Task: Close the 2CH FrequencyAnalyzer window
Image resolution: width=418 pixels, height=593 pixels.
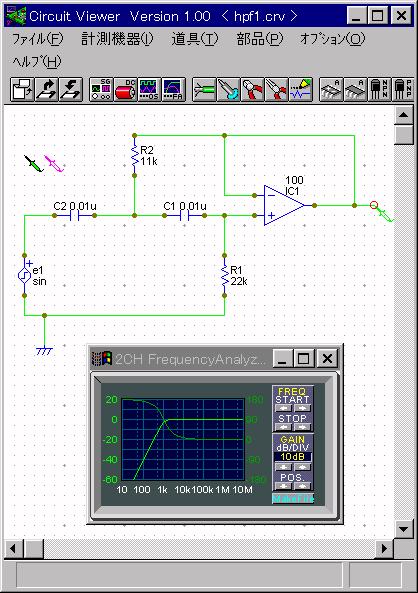Action: [x=327, y=359]
